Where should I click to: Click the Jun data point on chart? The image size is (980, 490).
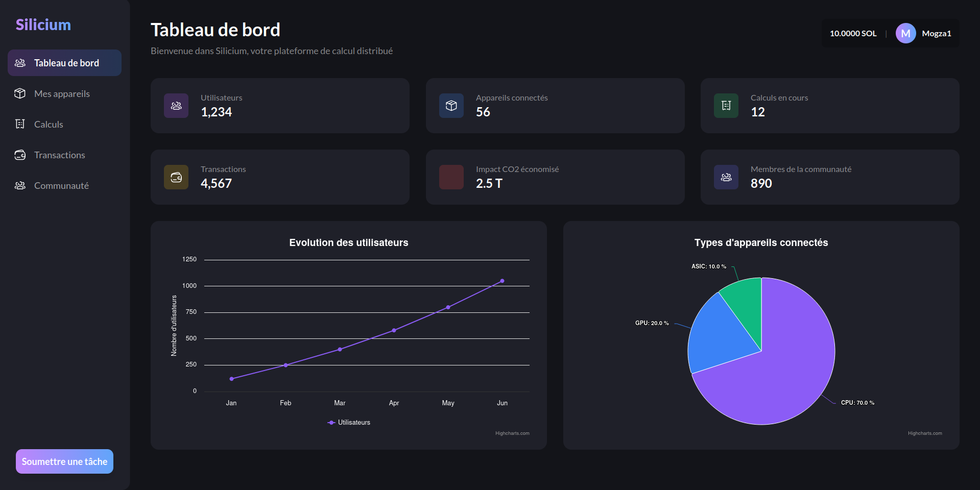coord(502,281)
